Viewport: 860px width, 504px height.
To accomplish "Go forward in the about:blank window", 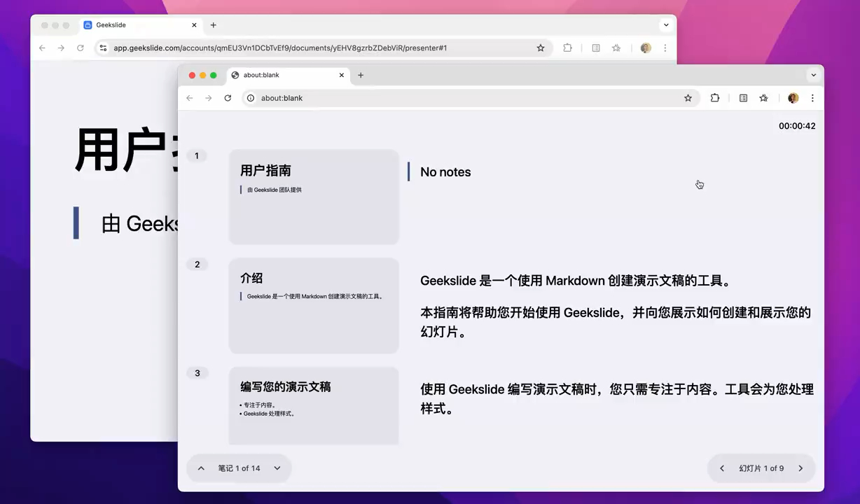I will coord(209,98).
